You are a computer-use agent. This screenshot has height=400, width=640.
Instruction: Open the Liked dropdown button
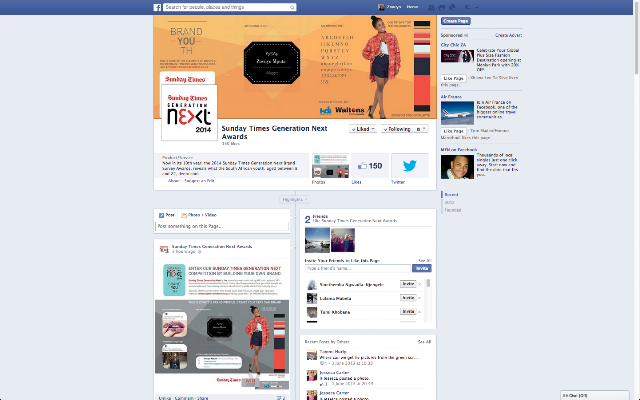pos(363,129)
